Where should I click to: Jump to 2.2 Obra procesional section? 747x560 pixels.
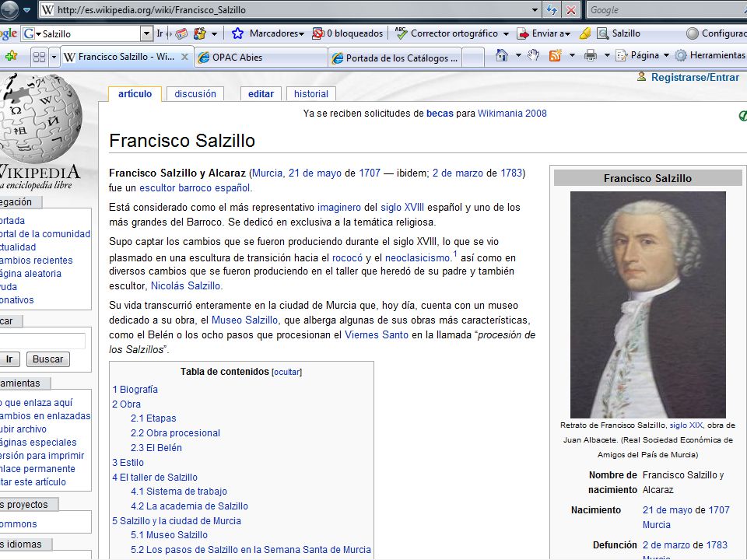tap(175, 433)
